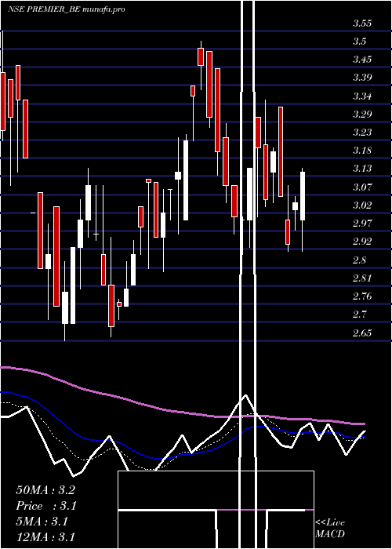Viewport: 392px width, 549px height.
Task: Select the 2.65 price axis label
Action: tap(362, 333)
